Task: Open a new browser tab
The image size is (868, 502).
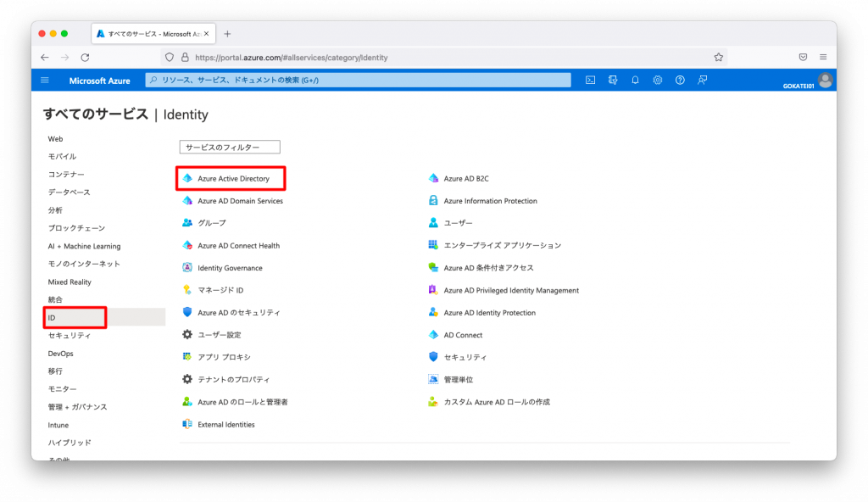Action: [227, 34]
